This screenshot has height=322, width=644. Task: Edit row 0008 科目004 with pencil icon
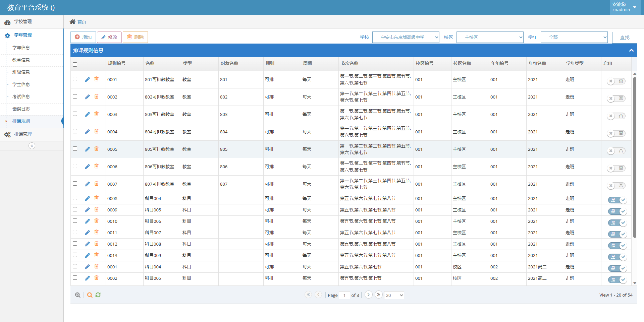click(x=87, y=198)
